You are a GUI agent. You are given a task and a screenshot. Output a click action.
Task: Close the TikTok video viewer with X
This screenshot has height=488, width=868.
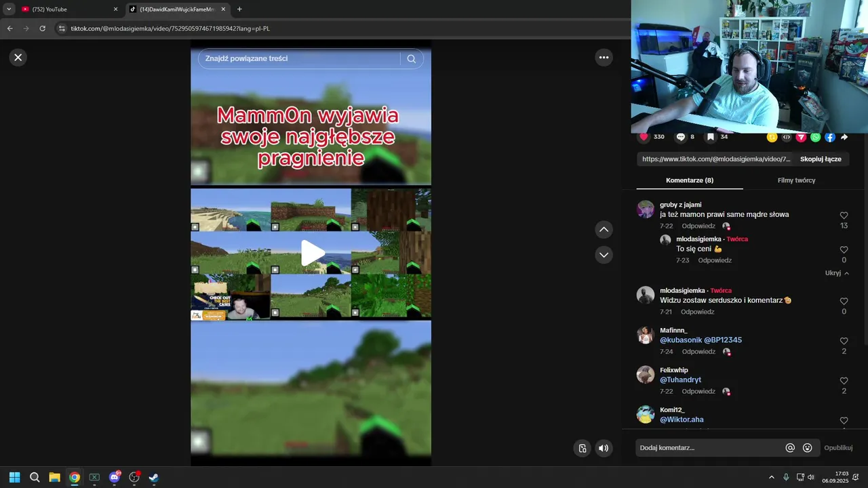(x=18, y=58)
